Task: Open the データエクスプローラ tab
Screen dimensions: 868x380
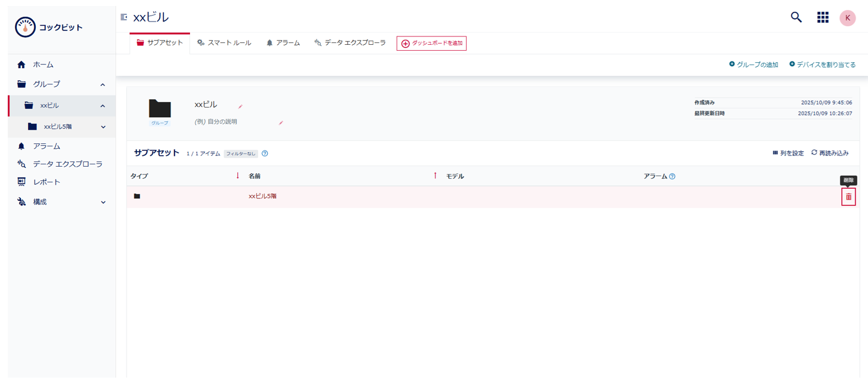Action: tap(349, 42)
